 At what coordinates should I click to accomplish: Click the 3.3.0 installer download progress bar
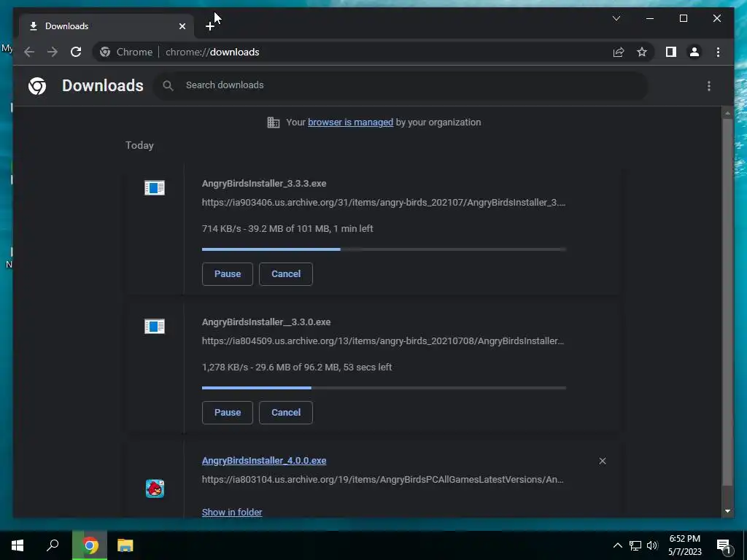click(x=384, y=388)
